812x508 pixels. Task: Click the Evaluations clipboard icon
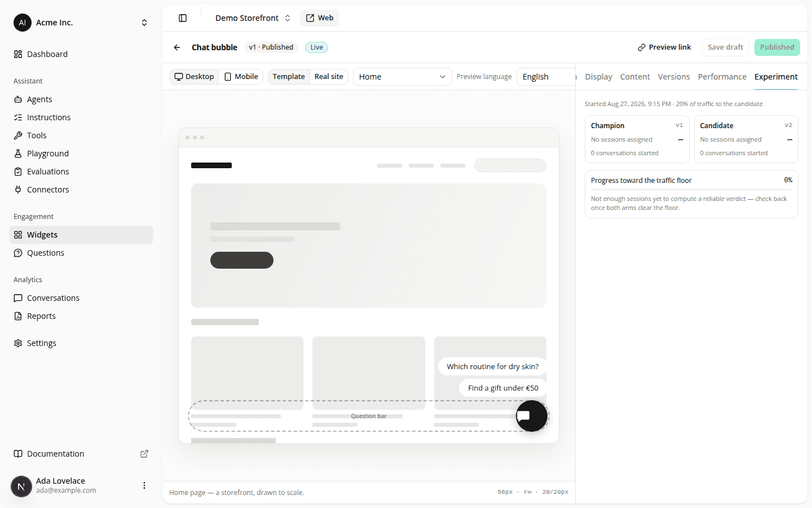click(x=18, y=172)
